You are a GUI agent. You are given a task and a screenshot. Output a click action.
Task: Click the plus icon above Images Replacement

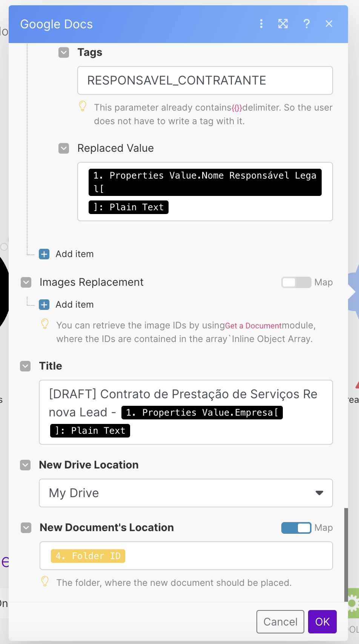[44, 254]
